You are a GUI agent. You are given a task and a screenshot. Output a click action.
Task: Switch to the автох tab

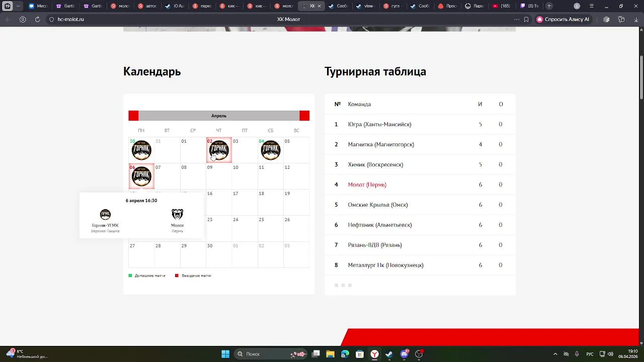pos(147,6)
